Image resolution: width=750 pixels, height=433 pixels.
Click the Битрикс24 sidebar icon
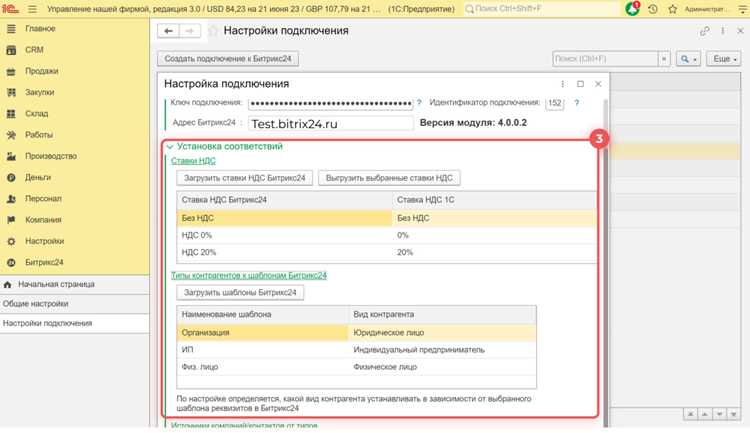pyautogui.click(x=11, y=263)
